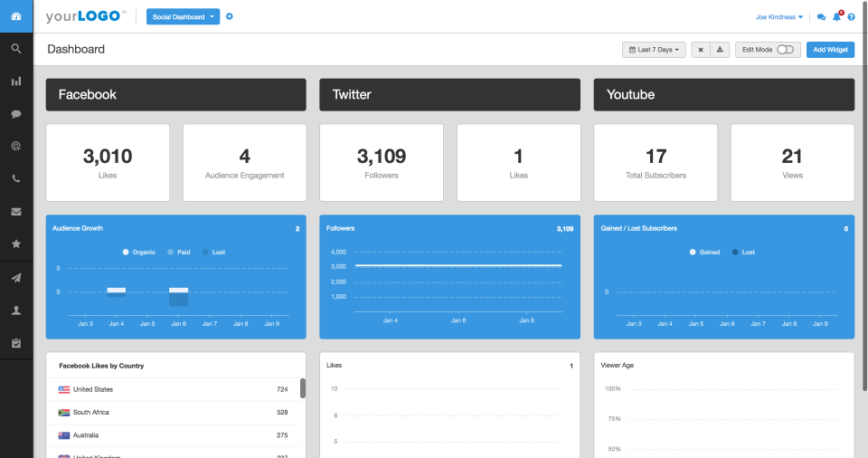The image size is (868, 458).
Task: Open the target/at-sign sidebar icon
Action: pyautogui.click(x=16, y=147)
